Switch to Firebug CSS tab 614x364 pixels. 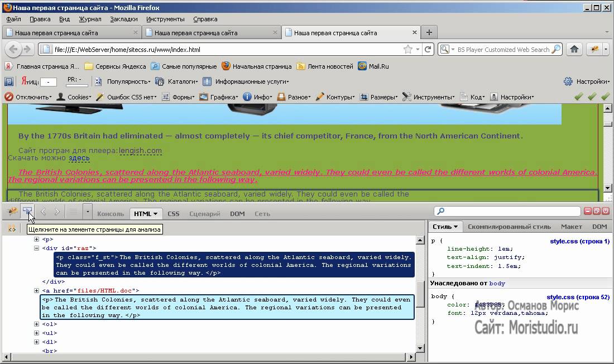174,214
